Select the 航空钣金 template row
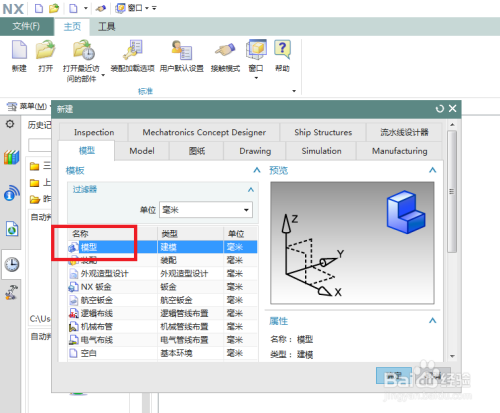The height and width of the screenshot is (413, 500). point(163,300)
